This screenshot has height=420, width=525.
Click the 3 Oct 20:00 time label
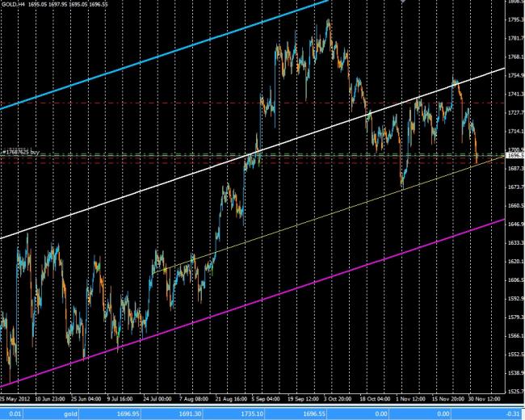pyautogui.click(x=338, y=399)
